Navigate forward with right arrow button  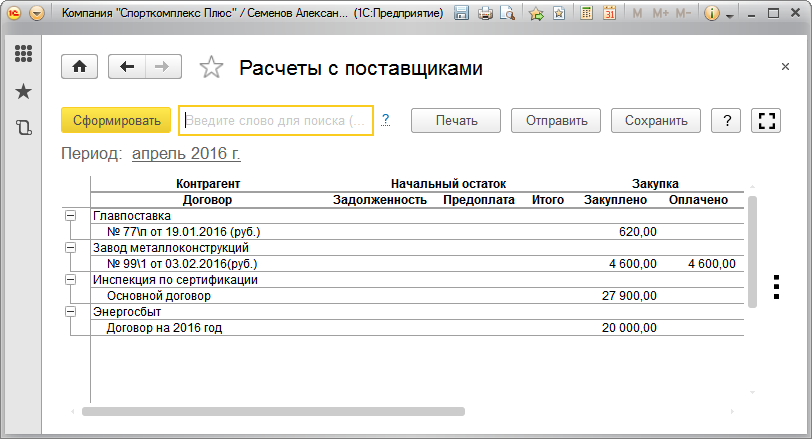[x=163, y=66]
